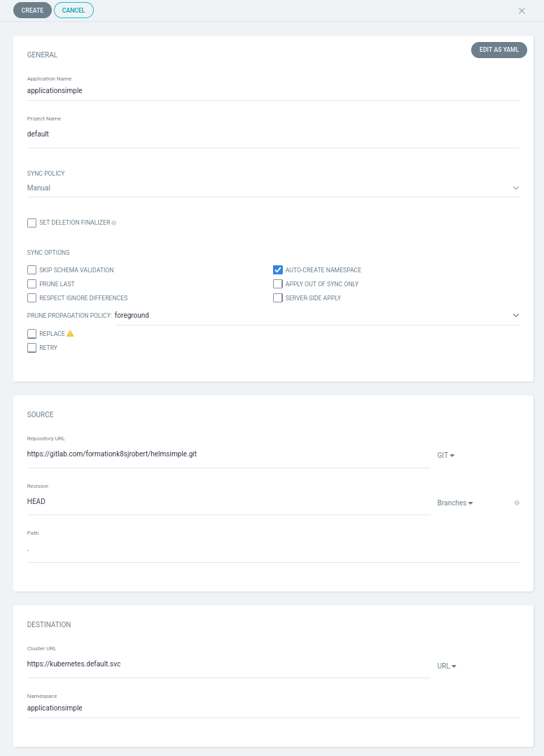Toggle the Prune Last checkbox
This screenshot has width=544, height=756.
pyautogui.click(x=32, y=284)
